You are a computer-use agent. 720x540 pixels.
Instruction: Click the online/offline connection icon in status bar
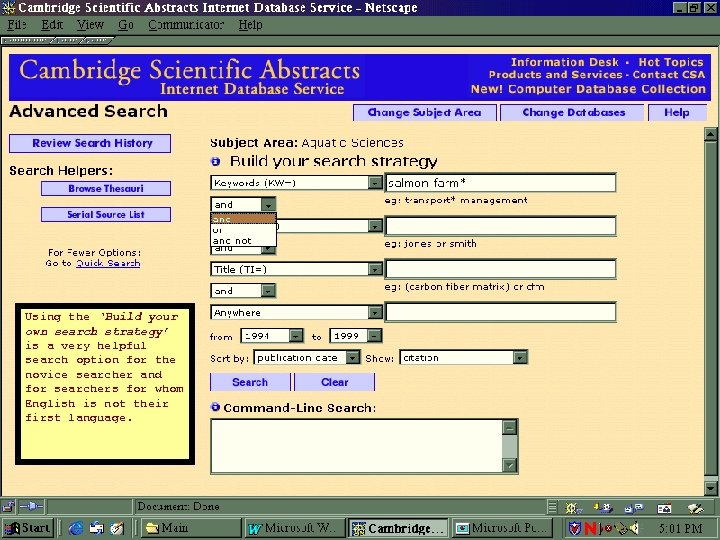tap(32, 506)
